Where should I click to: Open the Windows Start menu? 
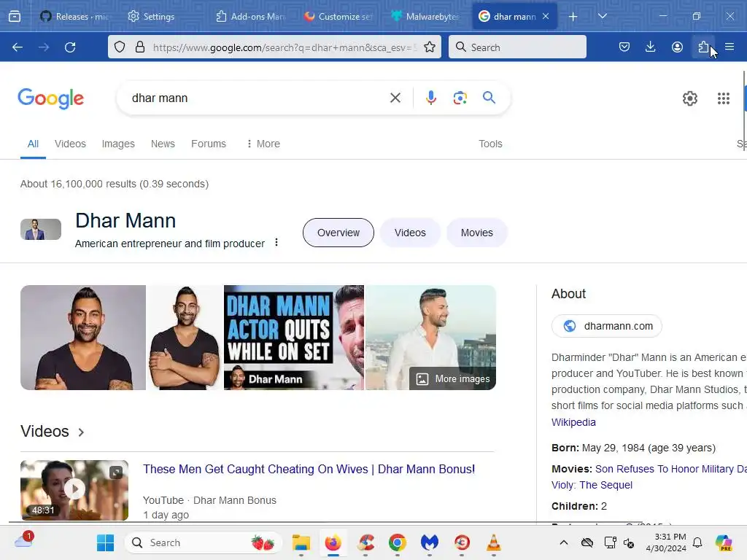(105, 542)
